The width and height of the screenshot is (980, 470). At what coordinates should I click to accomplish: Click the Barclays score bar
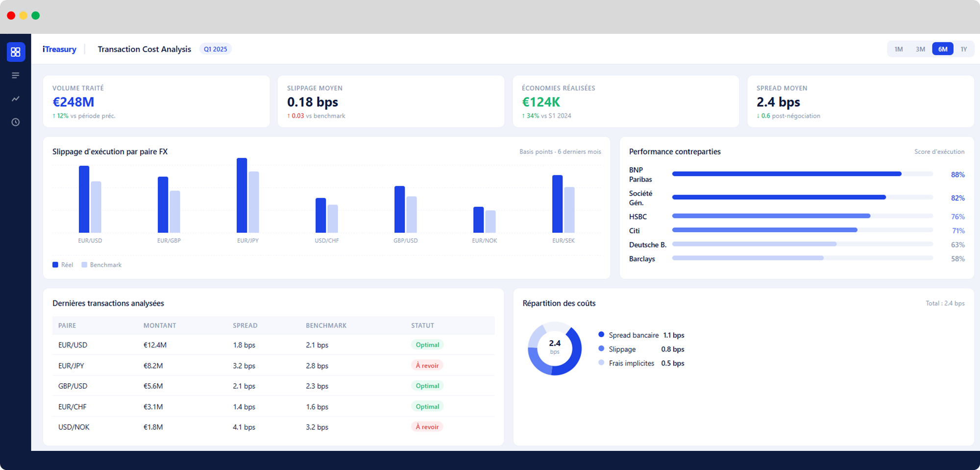click(803, 258)
